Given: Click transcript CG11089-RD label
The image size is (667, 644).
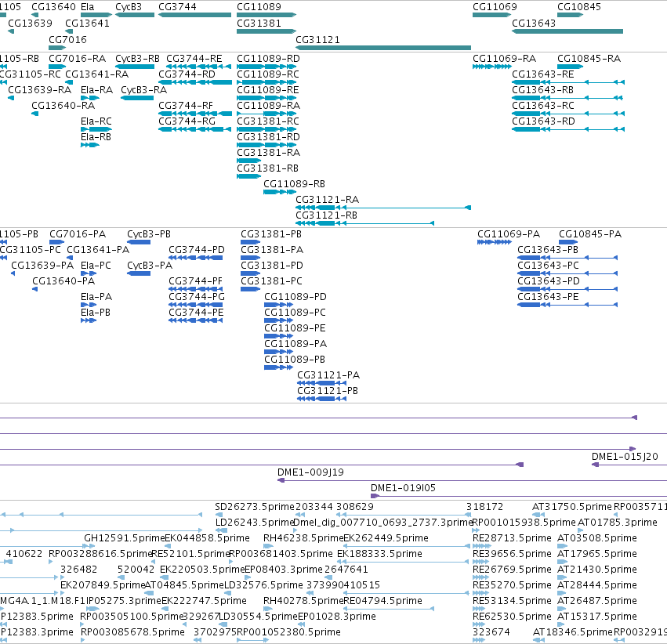Looking at the screenshot, I should pos(268,58).
